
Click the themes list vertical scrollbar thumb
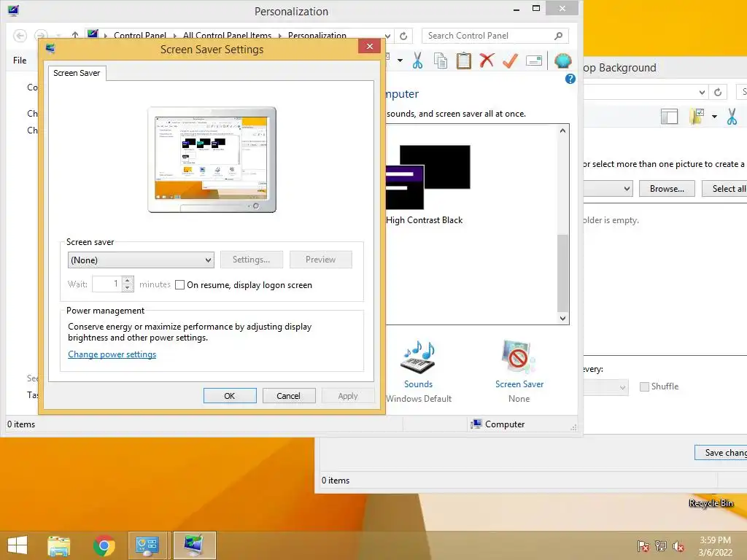pos(562,273)
